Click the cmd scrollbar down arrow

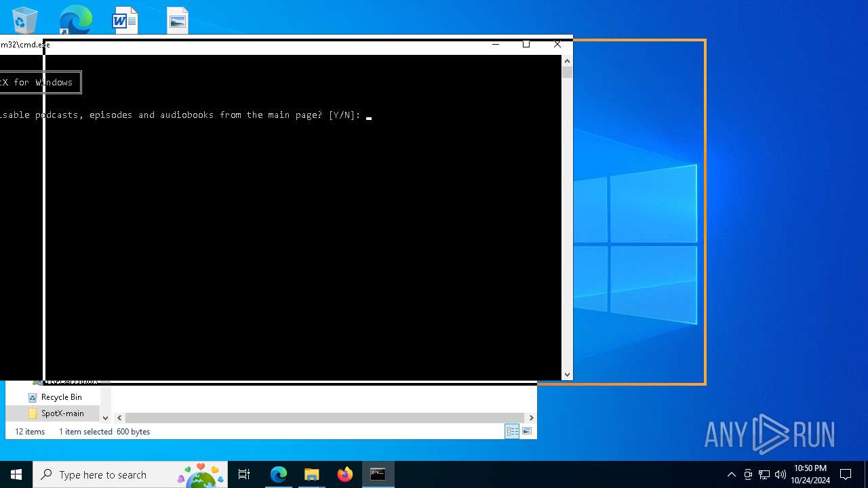567,374
